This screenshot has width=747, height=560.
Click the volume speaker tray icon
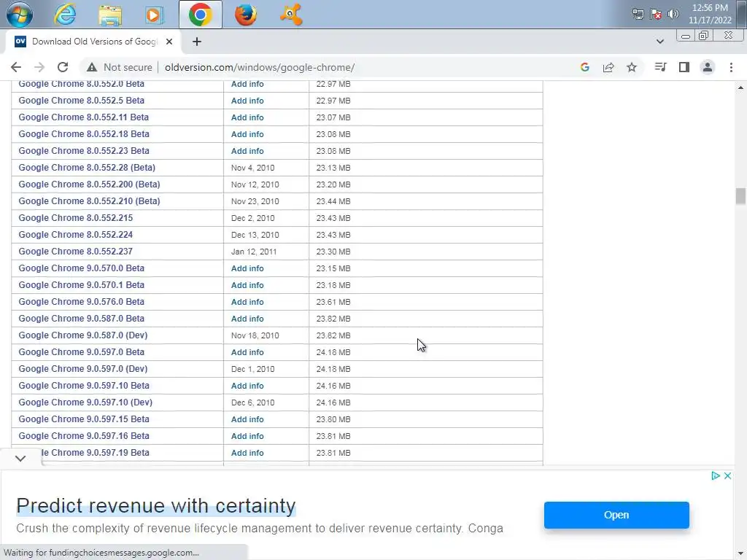(x=673, y=14)
